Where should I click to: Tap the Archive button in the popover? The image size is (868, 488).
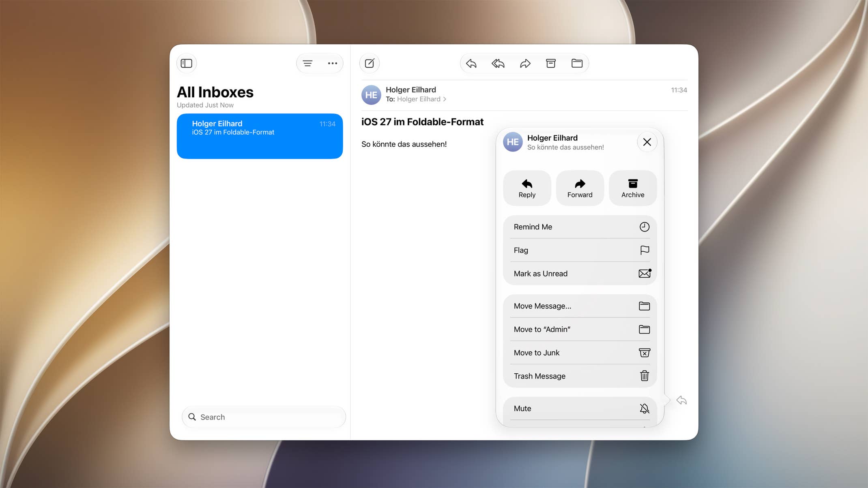tap(633, 188)
